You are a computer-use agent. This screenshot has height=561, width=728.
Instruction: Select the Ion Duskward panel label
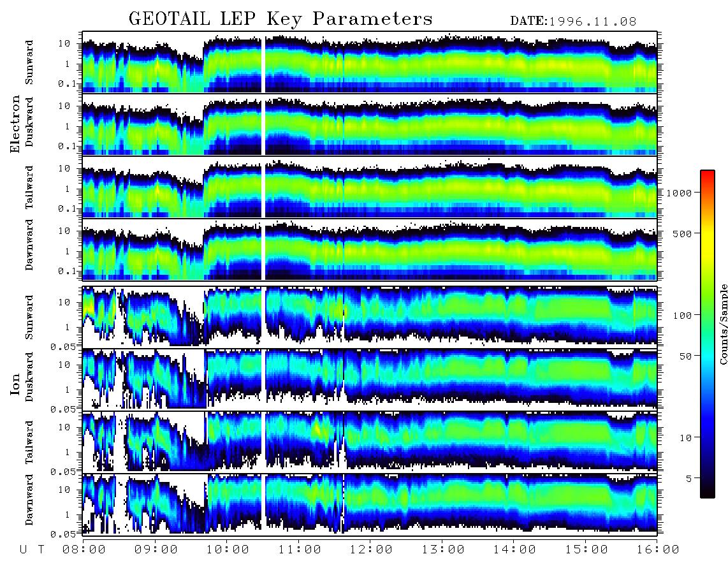click(x=29, y=377)
